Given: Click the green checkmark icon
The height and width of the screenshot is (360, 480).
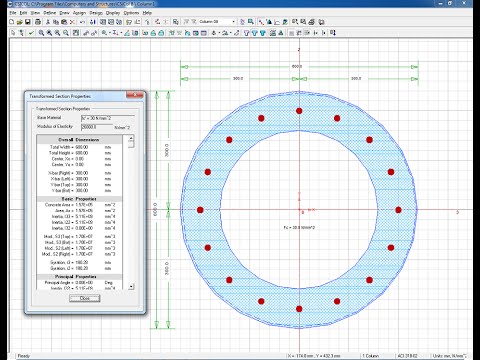Looking at the screenshot, I should point(31,33).
